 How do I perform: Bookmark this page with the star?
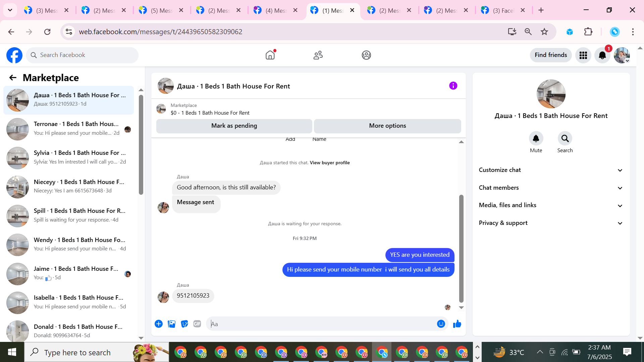tap(544, 32)
